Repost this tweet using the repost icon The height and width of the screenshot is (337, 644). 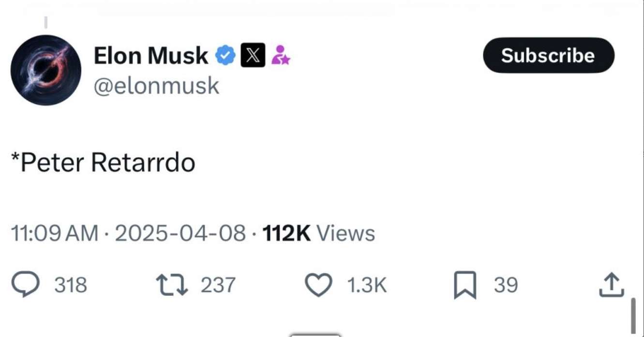(172, 285)
